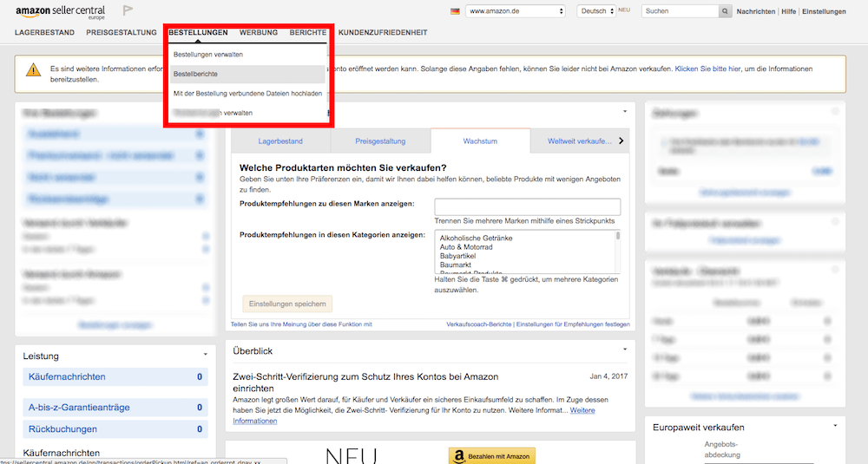
Task: Open the Deutsch language dropdown
Action: 596,11
